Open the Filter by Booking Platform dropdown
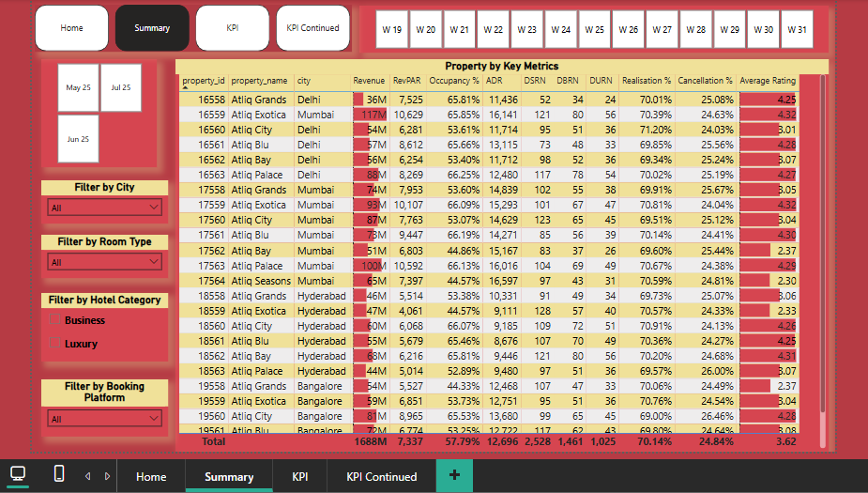 point(104,419)
